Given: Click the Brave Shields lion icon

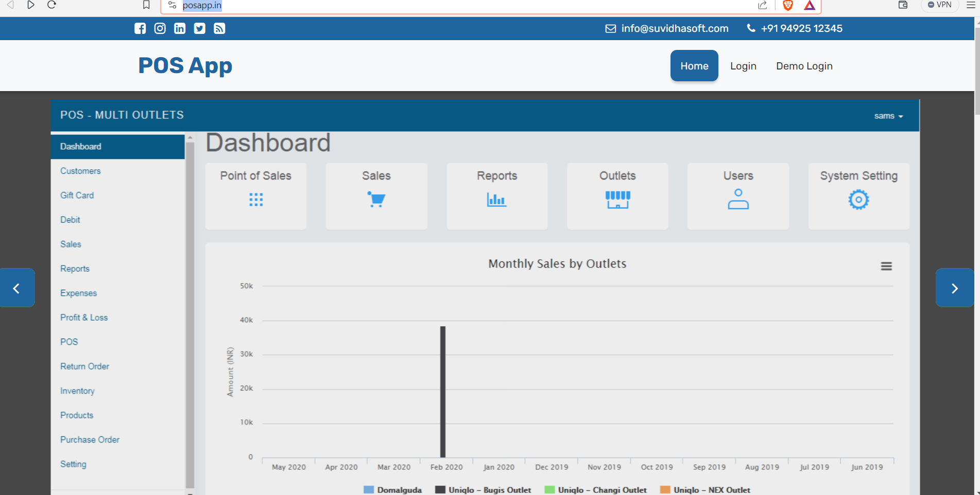Looking at the screenshot, I should point(787,6).
